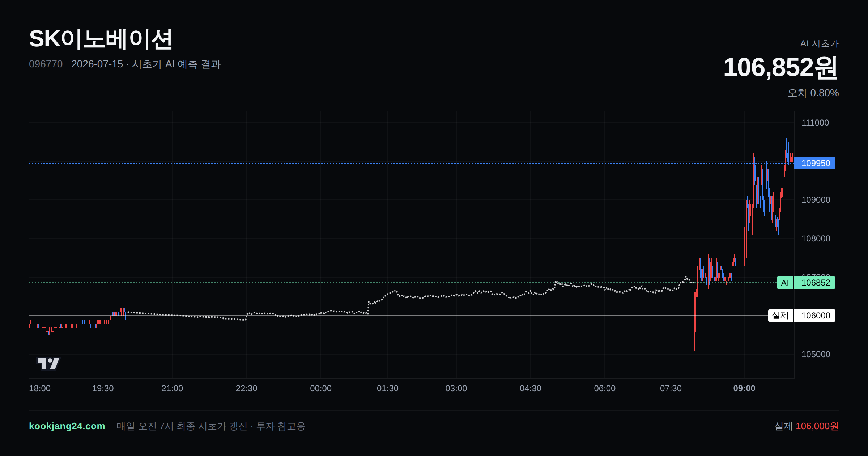This screenshot has height=456, width=868.
Task: Click the 22:30 time axis label
Action: pyautogui.click(x=247, y=388)
